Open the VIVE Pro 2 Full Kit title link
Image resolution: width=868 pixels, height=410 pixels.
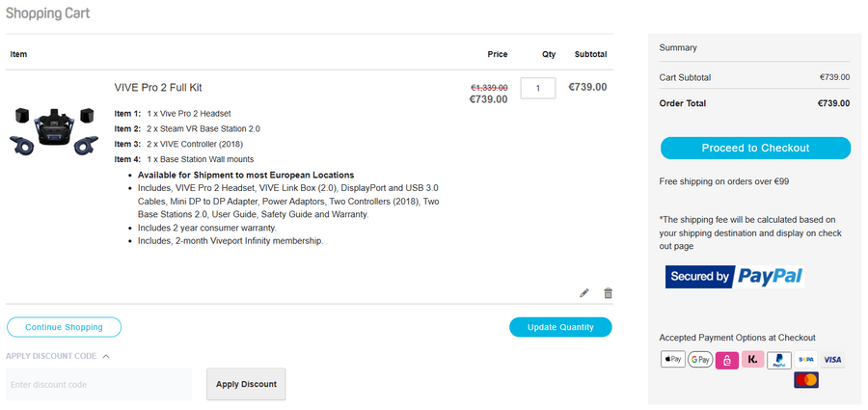[x=158, y=88]
